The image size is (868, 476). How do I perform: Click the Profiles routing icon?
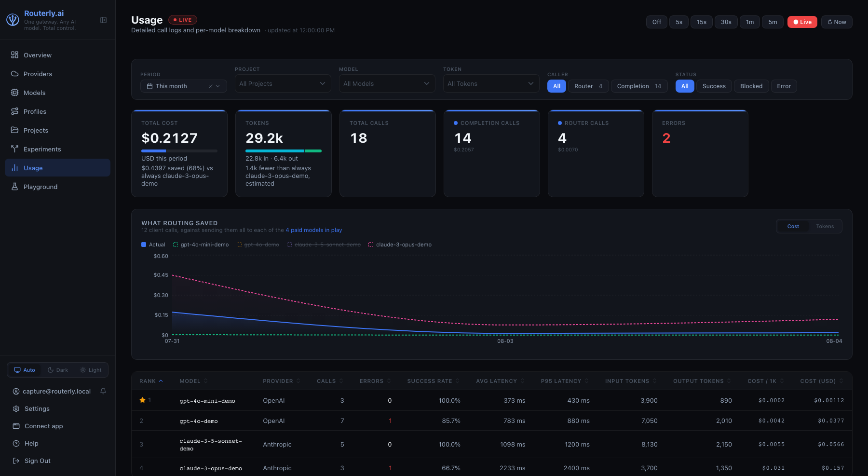pos(15,111)
